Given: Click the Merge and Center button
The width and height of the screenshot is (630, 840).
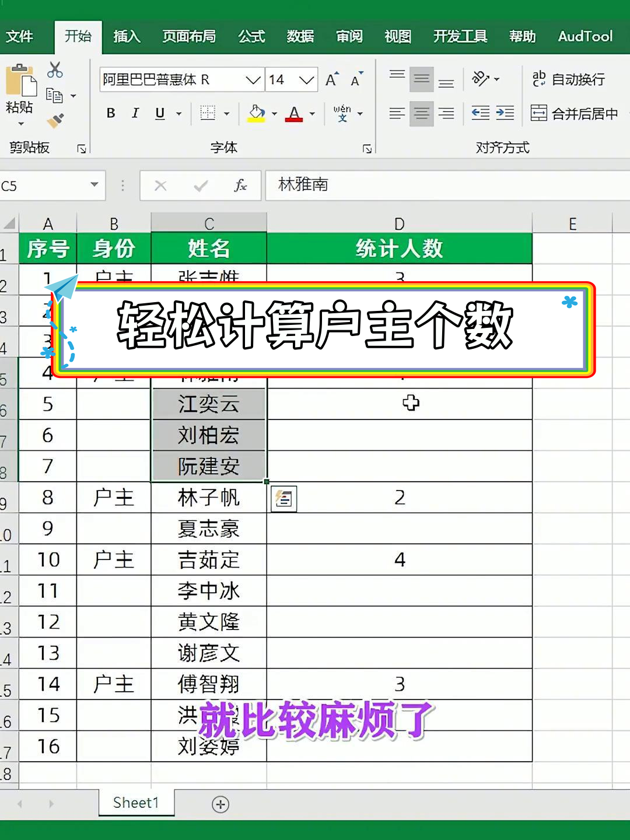Looking at the screenshot, I should coord(574,113).
